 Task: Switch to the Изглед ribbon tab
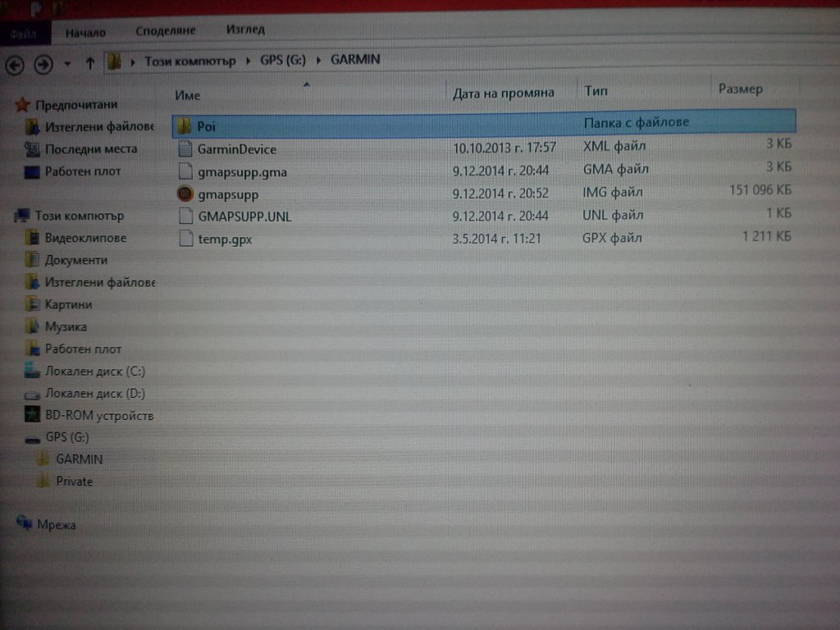click(x=245, y=30)
